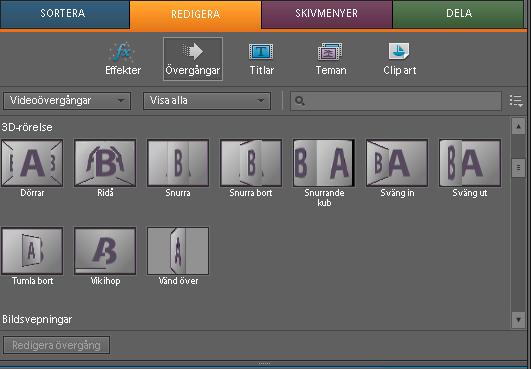The width and height of the screenshot is (531, 369).
Task: Select the Sväng in transition thumbnail
Action: 397,163
